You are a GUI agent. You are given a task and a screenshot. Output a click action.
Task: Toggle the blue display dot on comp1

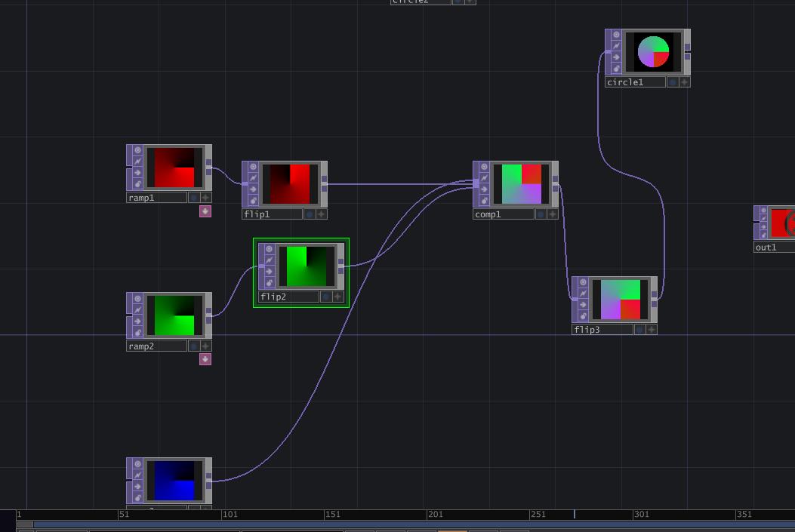541,214
